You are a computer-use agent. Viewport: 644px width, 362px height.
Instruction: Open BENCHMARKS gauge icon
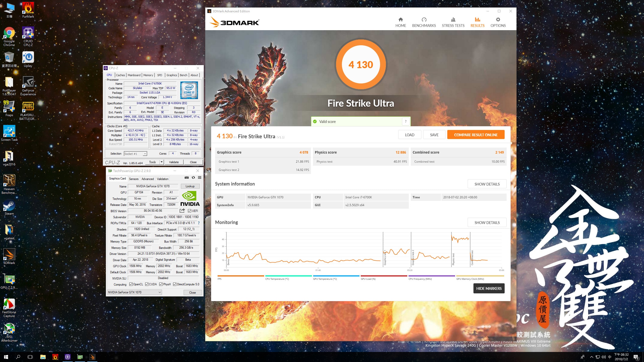click(x=424, y=20)
